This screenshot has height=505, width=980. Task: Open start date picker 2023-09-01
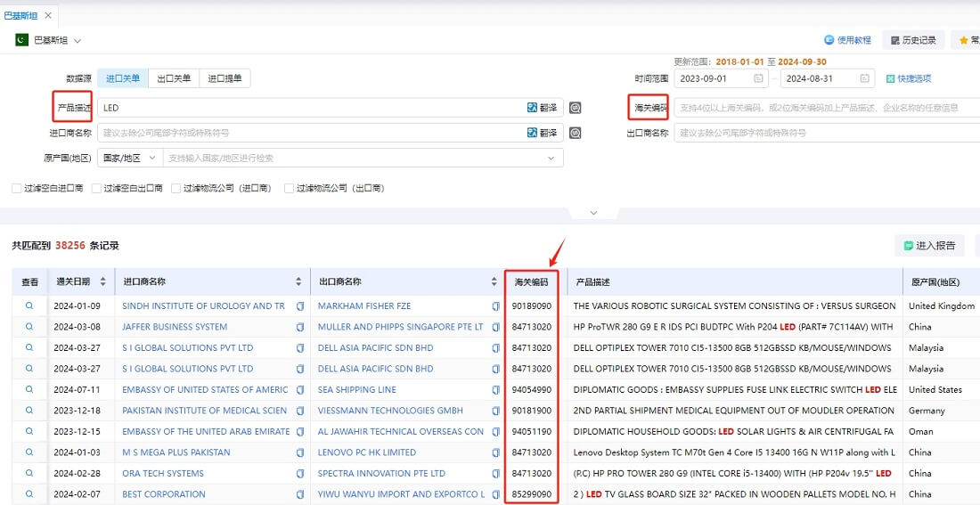pyautogui.click(x=721, y=78)
